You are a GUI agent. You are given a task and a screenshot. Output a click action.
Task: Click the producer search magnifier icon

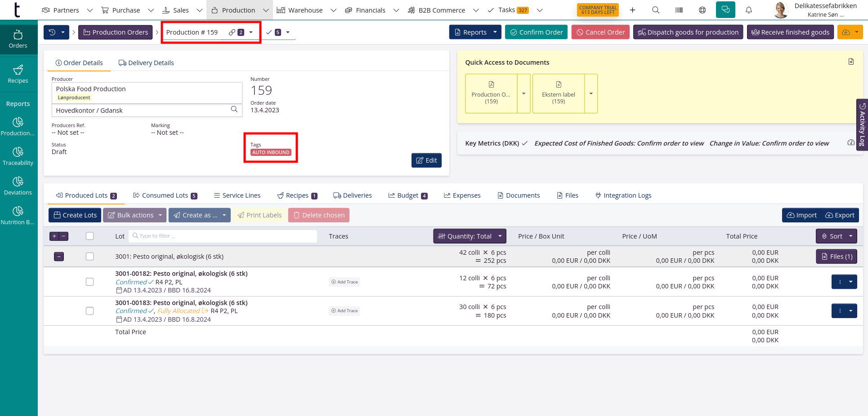point(234,110)
